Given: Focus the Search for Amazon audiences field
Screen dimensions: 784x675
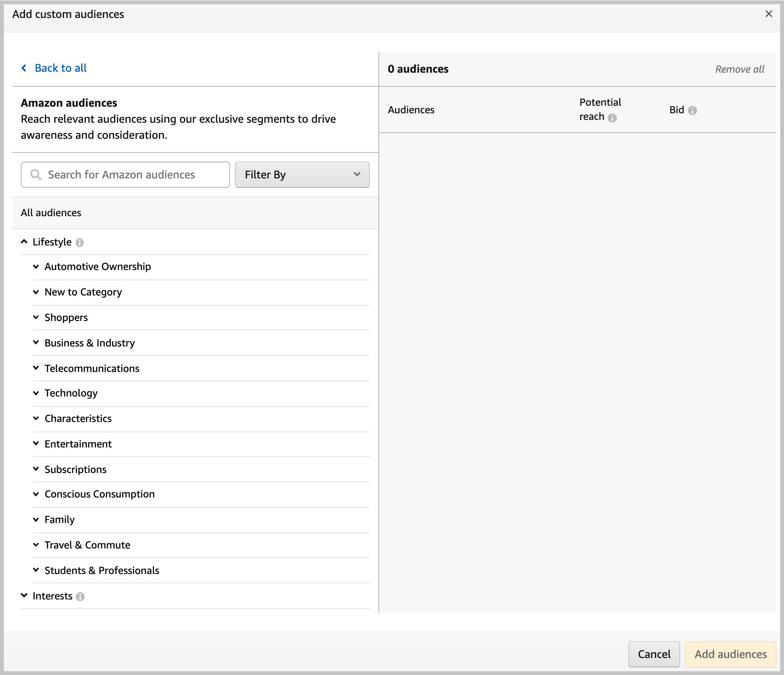Looking at the screenshot, I should [134, 175].
